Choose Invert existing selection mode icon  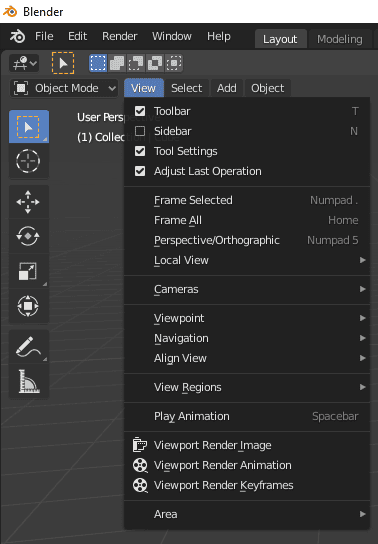tap(155, 63)
